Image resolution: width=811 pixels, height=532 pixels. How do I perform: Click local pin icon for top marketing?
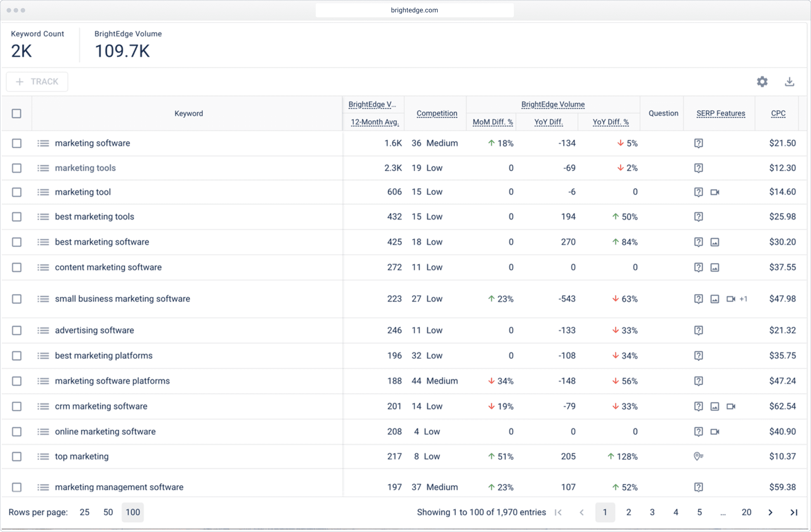(x=698, y=456)
